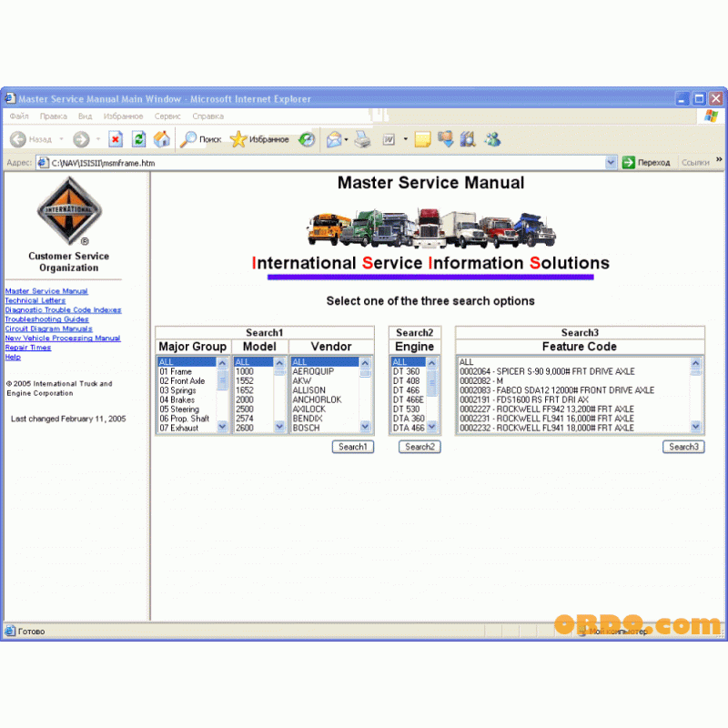Select "0002083 - FABCO SDA12" feature code

[x=573, y=390]
